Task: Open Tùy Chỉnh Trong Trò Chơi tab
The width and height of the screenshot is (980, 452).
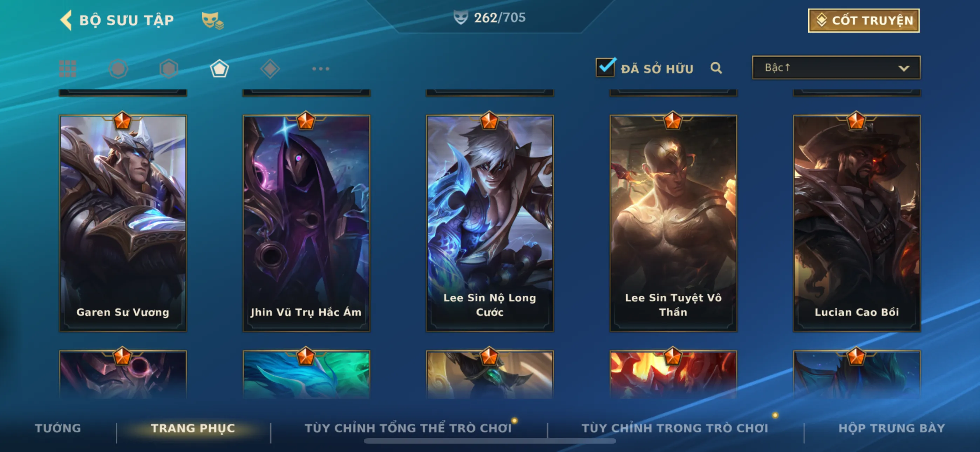Action: click(675, 429)
